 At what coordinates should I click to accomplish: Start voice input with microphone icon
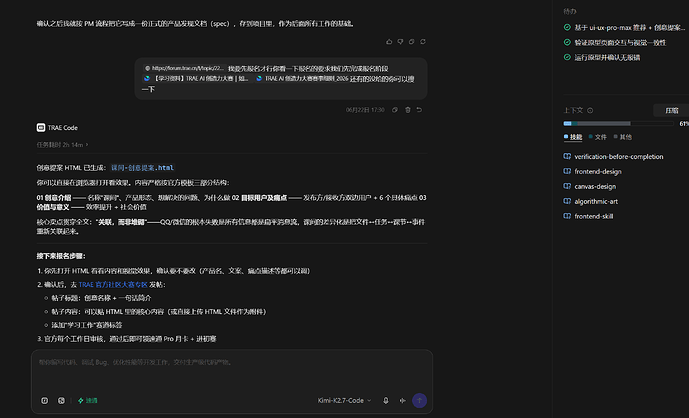385,400
